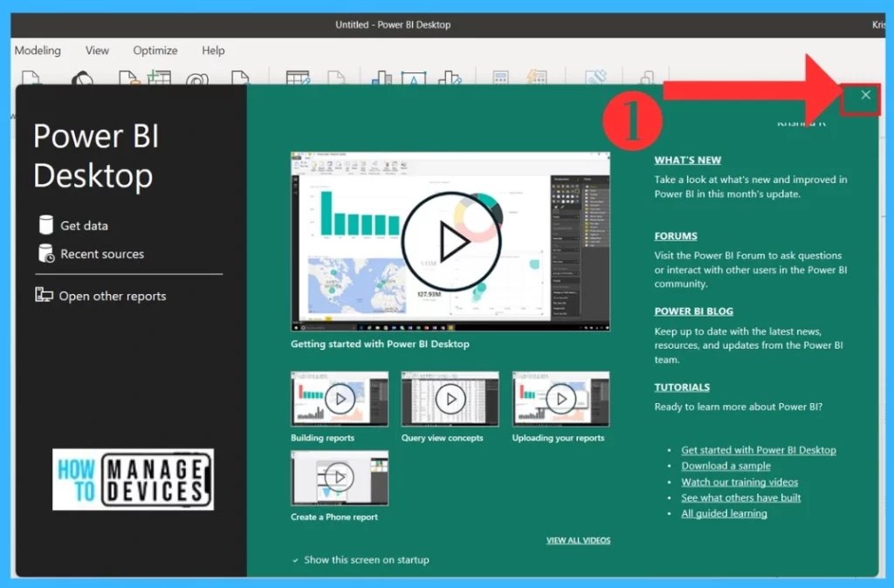The height and width of the screenshot is (588, 894).
Task: Follow Get started with Power BI Desktop link
Action: pyautogui.click(x=759, y=449)
